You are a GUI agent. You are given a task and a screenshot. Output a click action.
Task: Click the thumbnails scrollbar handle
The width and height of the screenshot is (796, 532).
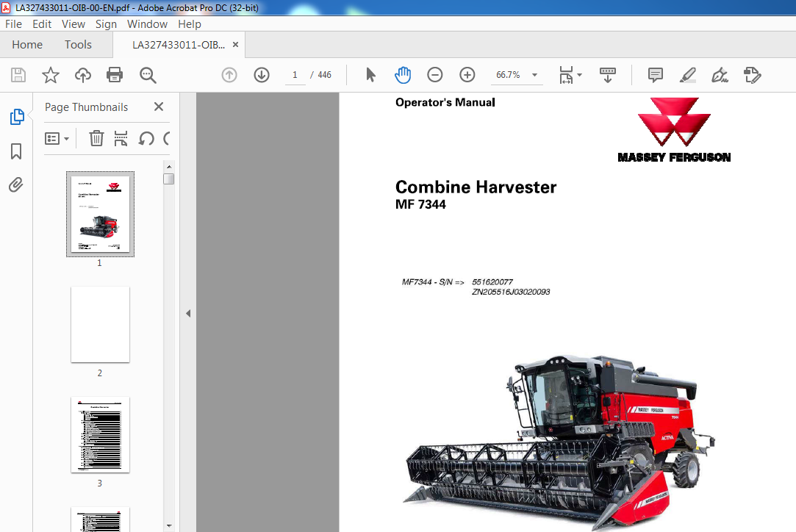click(169, 179)
